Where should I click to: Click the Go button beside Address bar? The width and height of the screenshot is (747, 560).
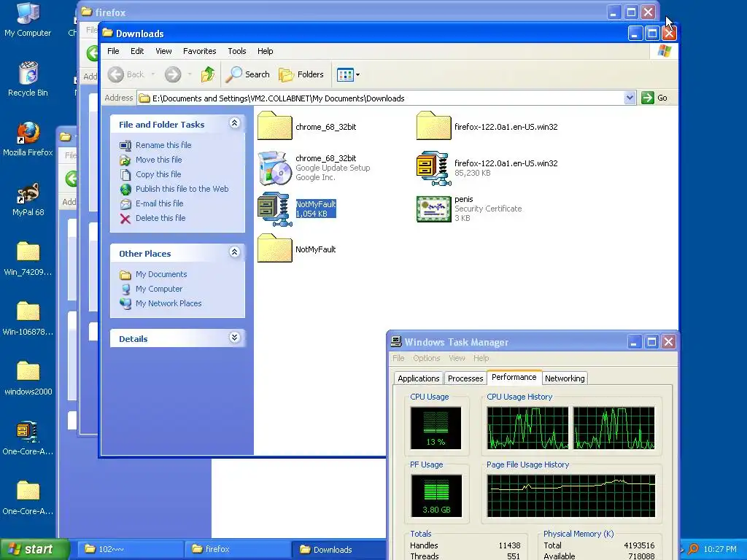[x=654, y=98]
